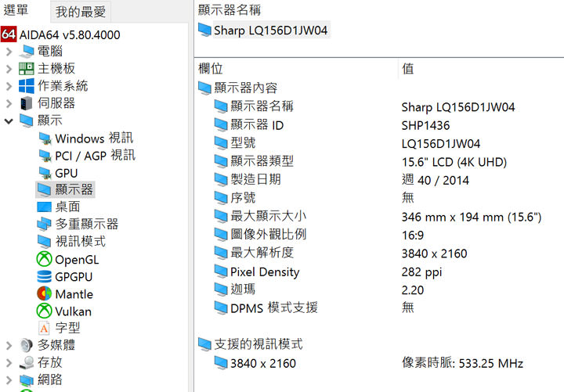
Task: Click the 字型 font icon
Action: pos(44,328)
